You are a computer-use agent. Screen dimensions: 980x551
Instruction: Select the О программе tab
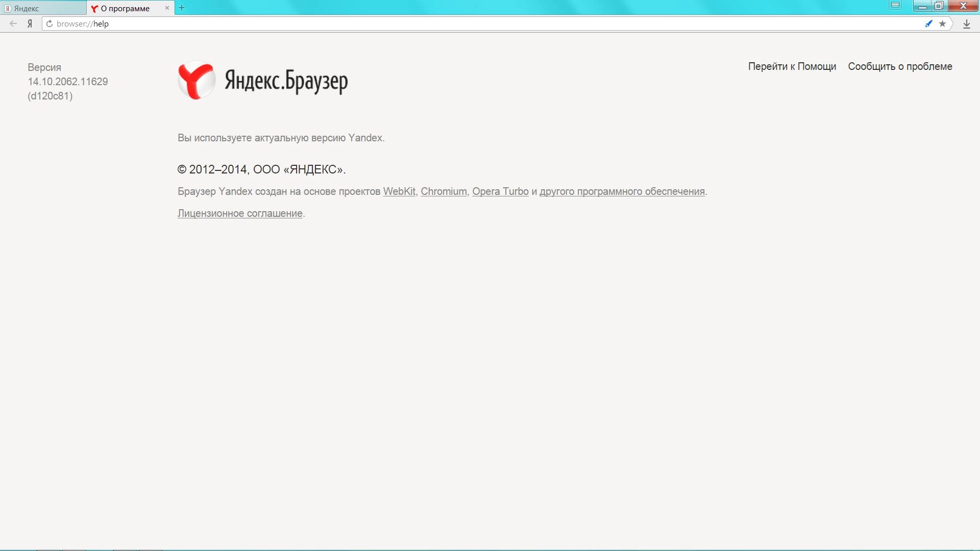point(125,8)
